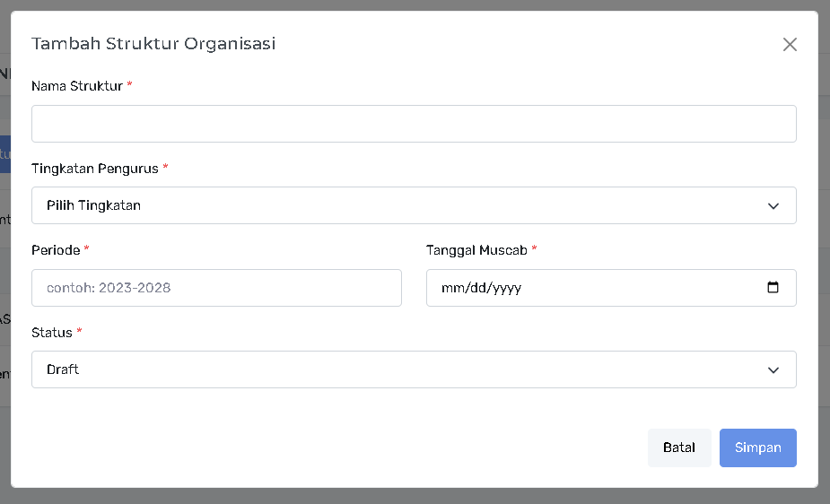
Task: Click the Tingkatan Pengurus label
Action: [x=95, y=169]
